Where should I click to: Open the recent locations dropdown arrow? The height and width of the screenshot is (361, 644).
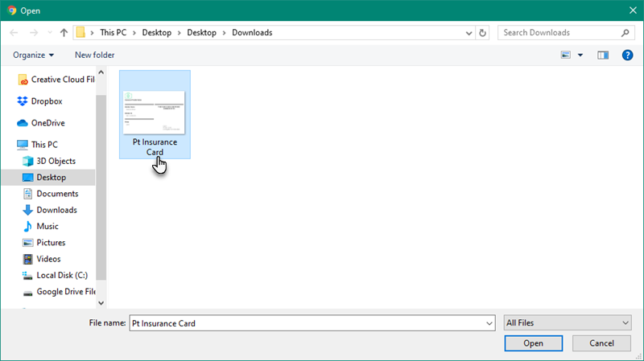click(x=50, y=33)
